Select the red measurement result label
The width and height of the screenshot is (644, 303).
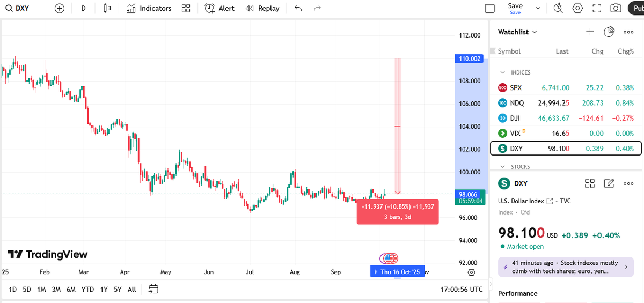(398, 212)
